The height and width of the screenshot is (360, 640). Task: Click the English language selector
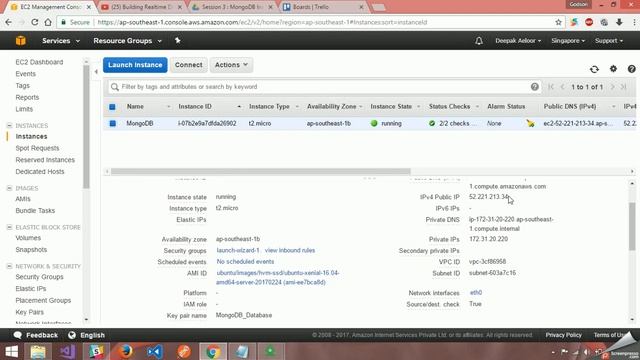pyautogui.click(x=87, y=335)
